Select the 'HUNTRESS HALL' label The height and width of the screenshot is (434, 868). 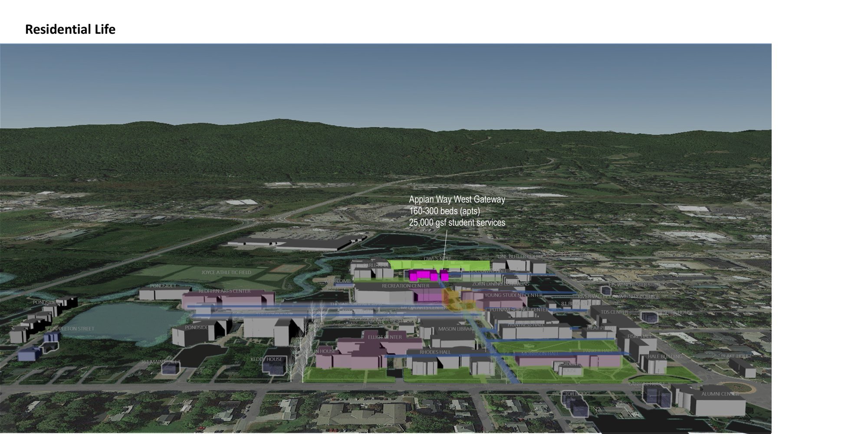pyautogui.click(x=526, y=325)
